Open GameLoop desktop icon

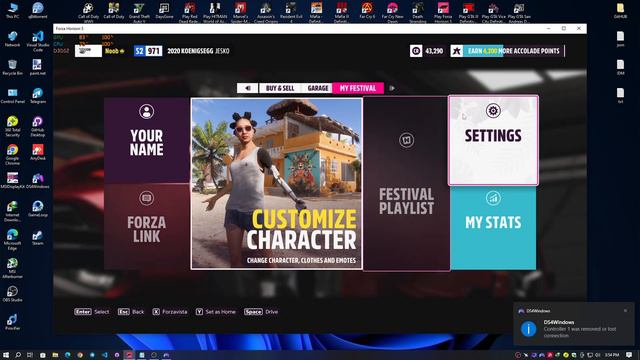point(38,208)
